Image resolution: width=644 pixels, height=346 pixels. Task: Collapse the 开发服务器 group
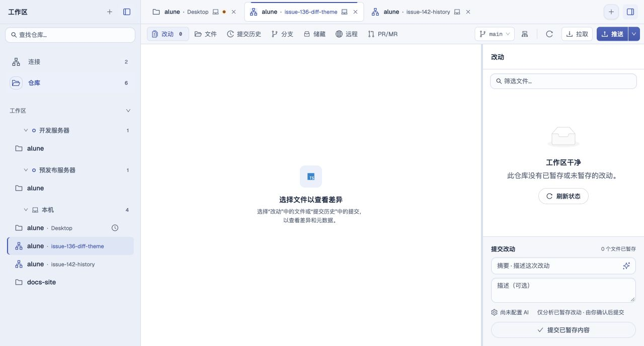[x=26, y=130]
